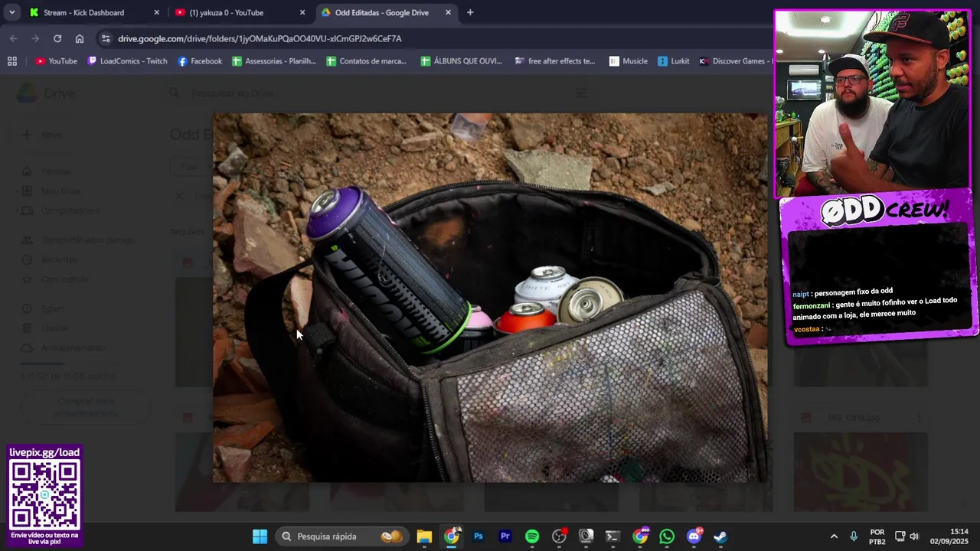This screenshot has height=551, width=980.
Task: Open Steam from the taskbar
Action: click(x=720, y=536)
